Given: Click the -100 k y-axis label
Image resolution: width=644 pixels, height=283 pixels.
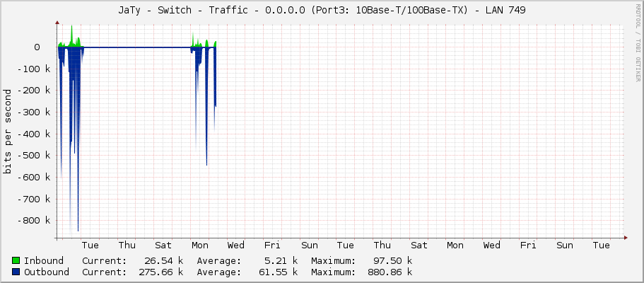Looking at the screenshot, I should (35, 69).
